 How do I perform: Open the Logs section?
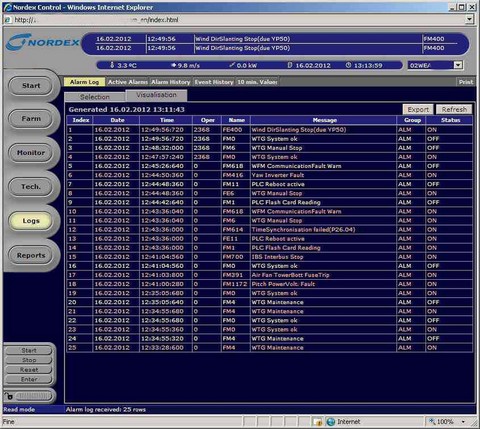click(x=31, y=221)
